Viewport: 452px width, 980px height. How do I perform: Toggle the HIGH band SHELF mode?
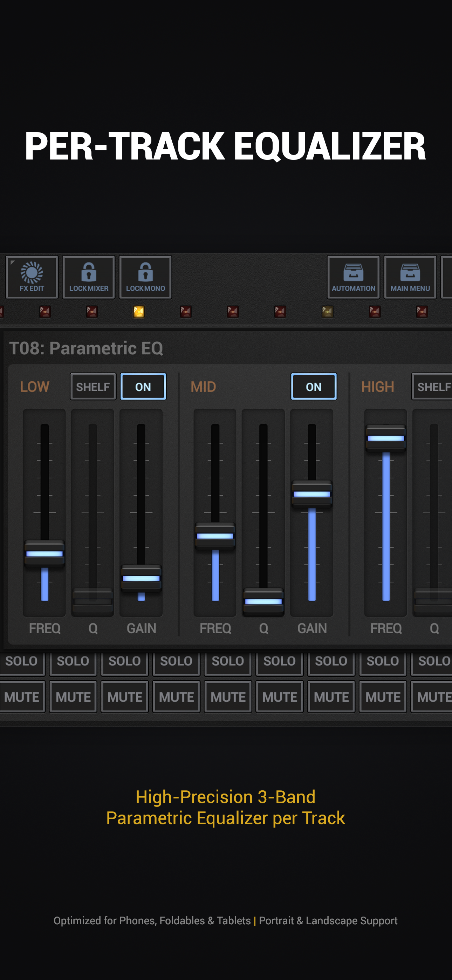click(432, 387)
